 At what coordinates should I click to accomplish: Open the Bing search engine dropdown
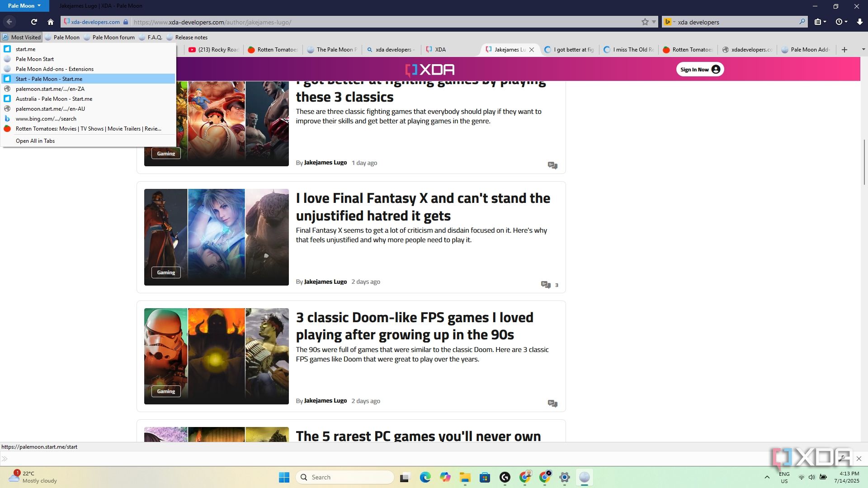click(670, 22)
